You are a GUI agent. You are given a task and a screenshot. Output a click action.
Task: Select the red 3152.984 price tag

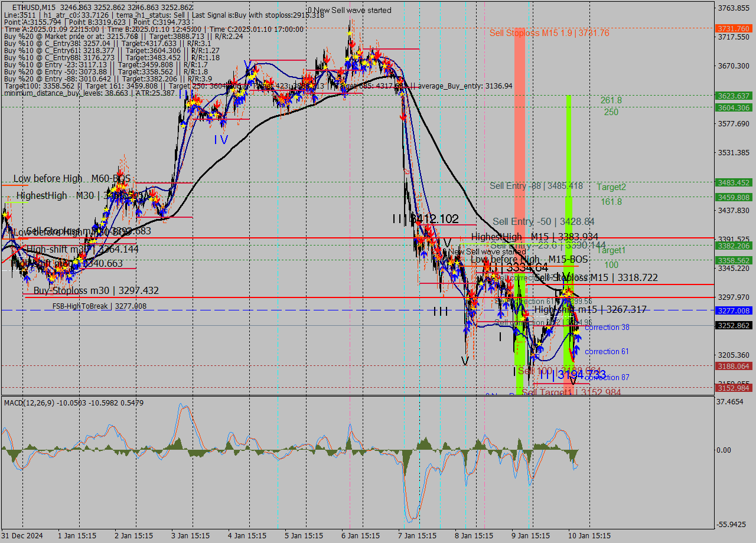(x=733, y=388)
